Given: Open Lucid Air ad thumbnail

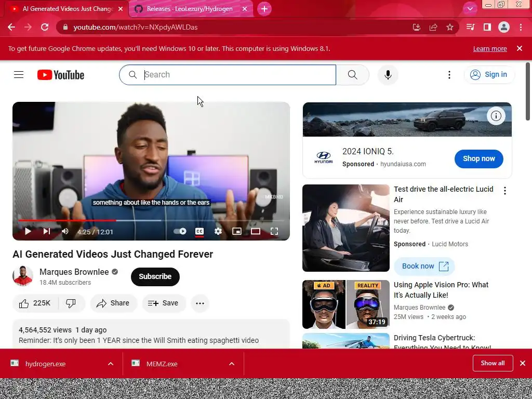Looking at the screenshot, I should [345, 228].
